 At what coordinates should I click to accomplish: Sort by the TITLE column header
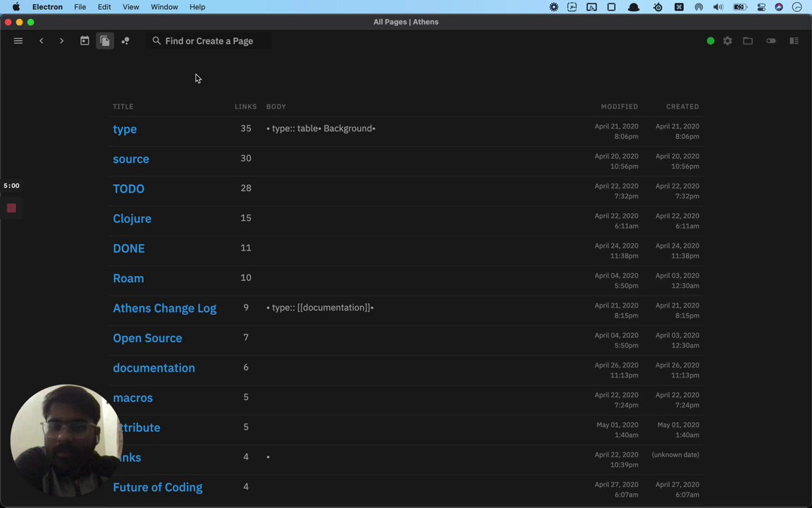(x=123, y=107)
